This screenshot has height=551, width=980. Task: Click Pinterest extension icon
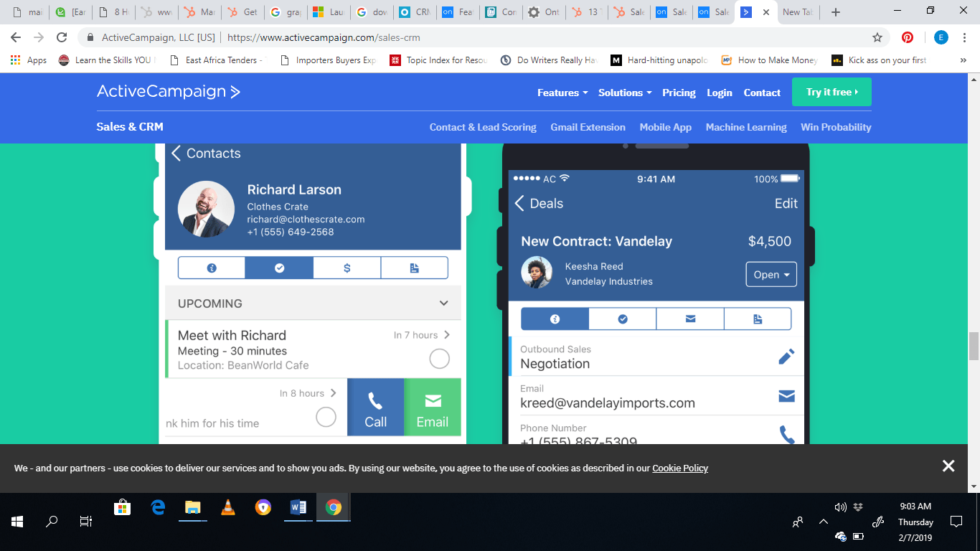[x=908, y=37]
